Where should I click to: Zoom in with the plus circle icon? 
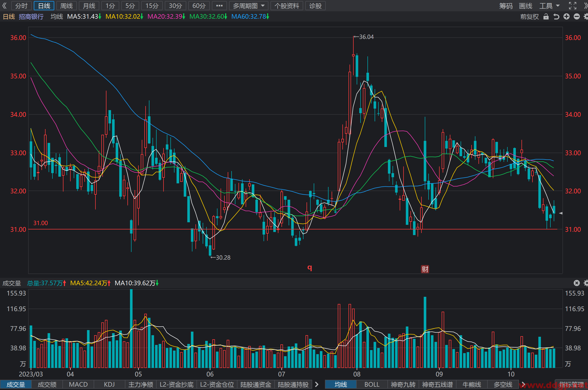[567, 17]
